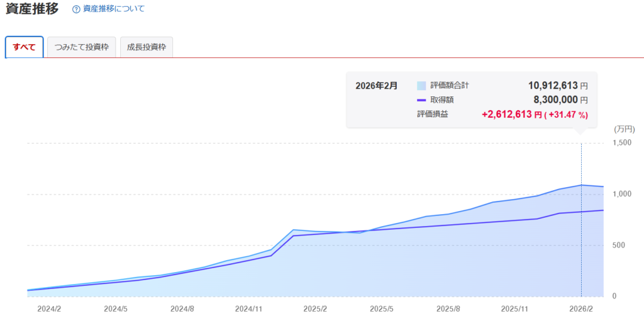Open the 資産推移について help link
The image size is (644, 323).
[x=113, y=9]
